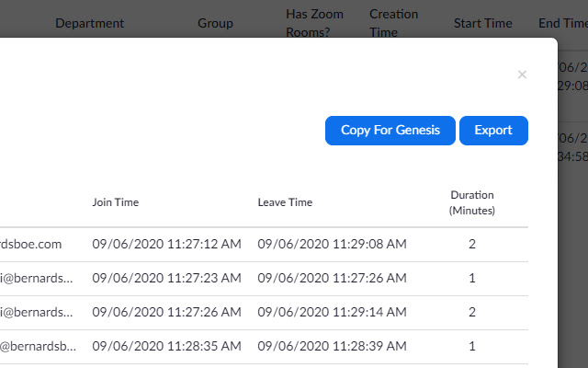Image resolution: width=588 pixels, height=368 pixels.
Task: Select leave time 09/06/2020 11:29:08 AM
Action: [332, 244]
